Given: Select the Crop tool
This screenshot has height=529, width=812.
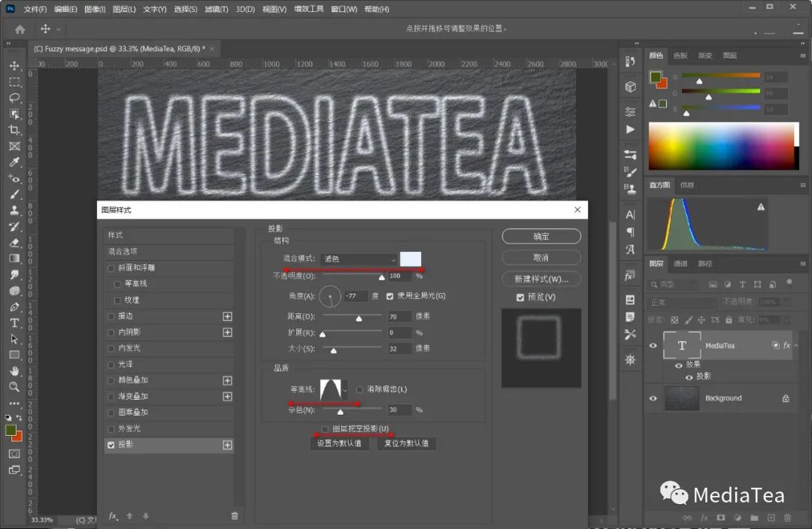Looking at the screenshot, I should 14,130.
